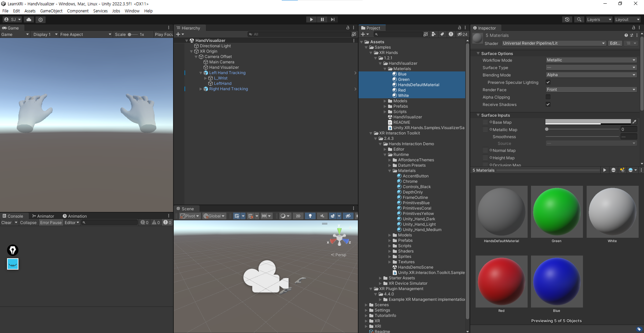Toggle hidden objects scene visibility eye

point(348,216)
